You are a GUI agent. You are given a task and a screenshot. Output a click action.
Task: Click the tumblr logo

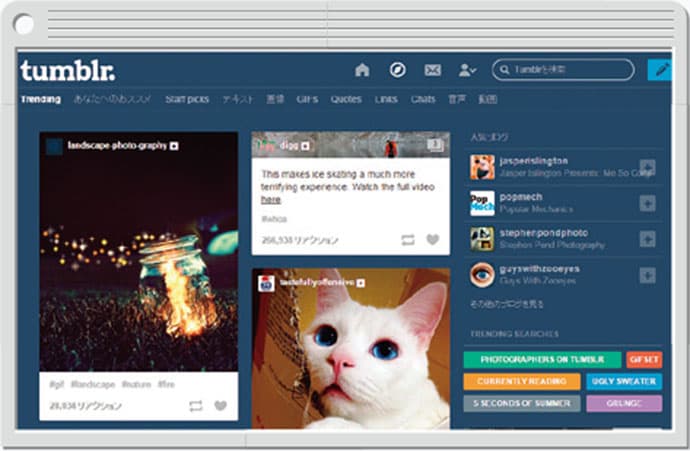click(x=68, y=71)
